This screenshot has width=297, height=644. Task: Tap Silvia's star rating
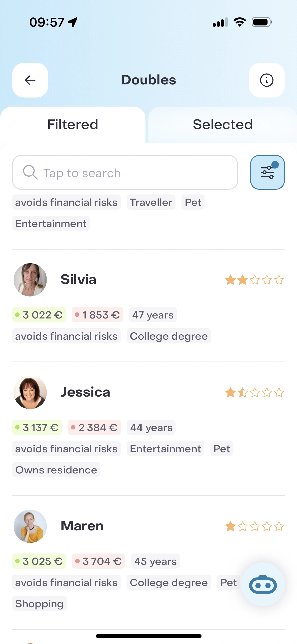coord(254,280)
